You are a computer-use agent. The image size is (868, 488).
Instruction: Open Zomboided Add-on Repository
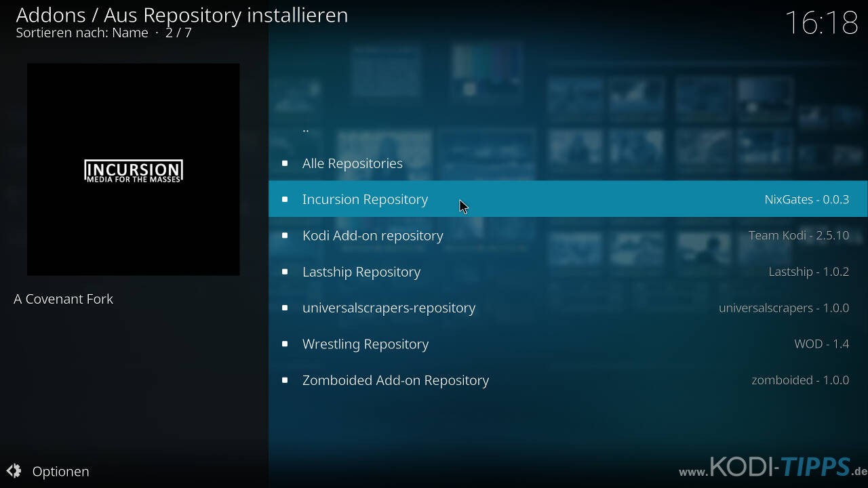568,380
